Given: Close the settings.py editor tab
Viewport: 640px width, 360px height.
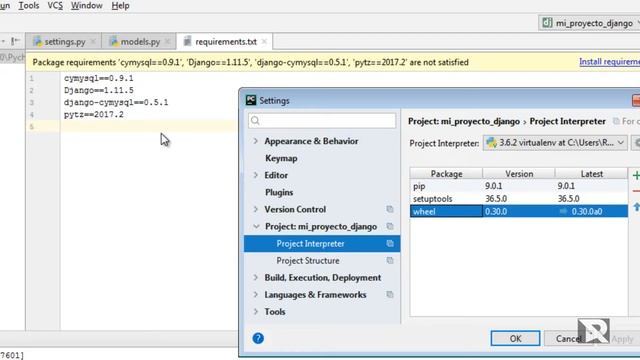Looking at the screenshot, I should coord(93,42).
